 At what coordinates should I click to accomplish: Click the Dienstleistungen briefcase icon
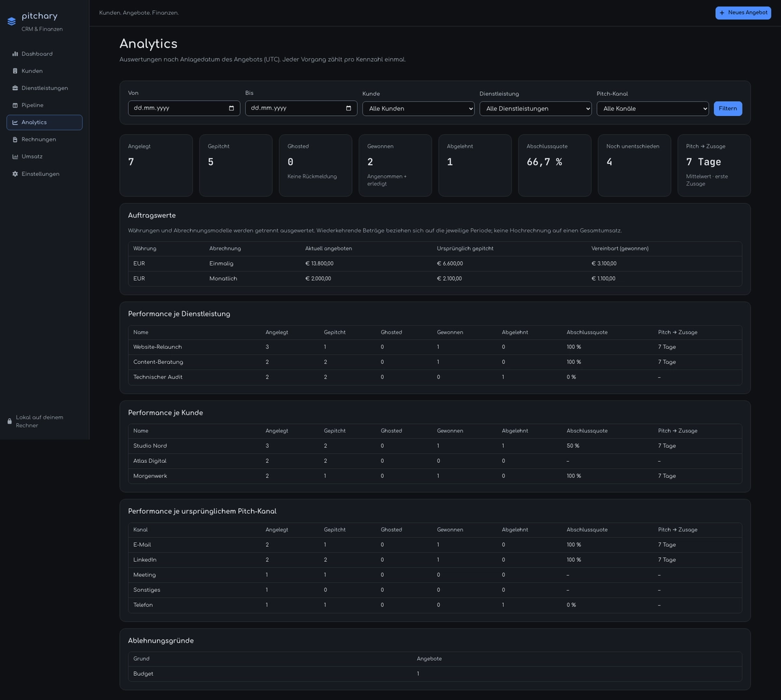(15, 88)
